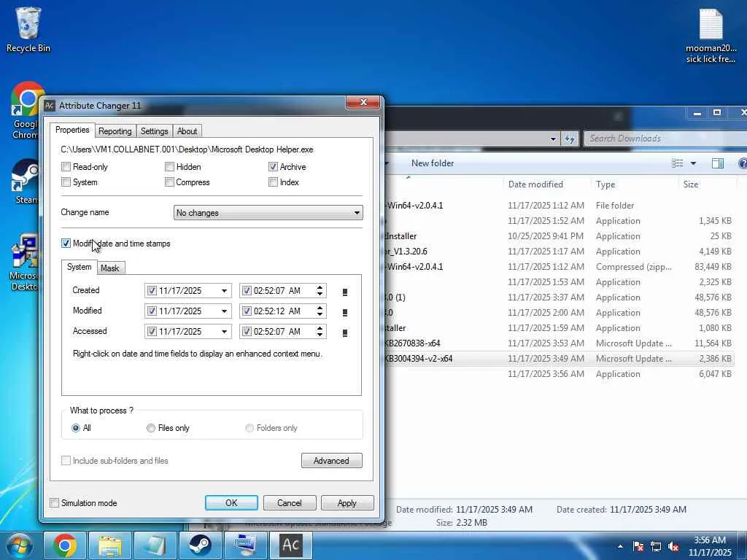Open the Explorer address bar dropdown arrow
747x560 pixels.
pyautogui.click(x=553, y=139)
